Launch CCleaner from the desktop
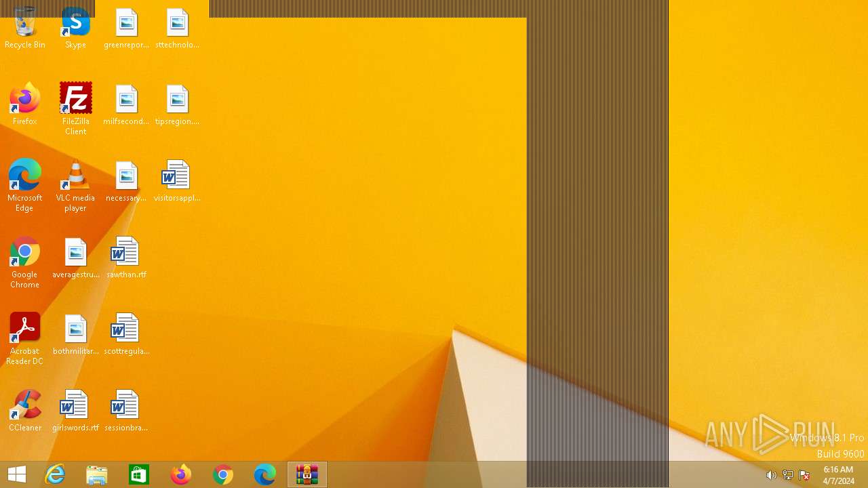The width and height of the screenshot is (868, 488). (x=25, y=410)
